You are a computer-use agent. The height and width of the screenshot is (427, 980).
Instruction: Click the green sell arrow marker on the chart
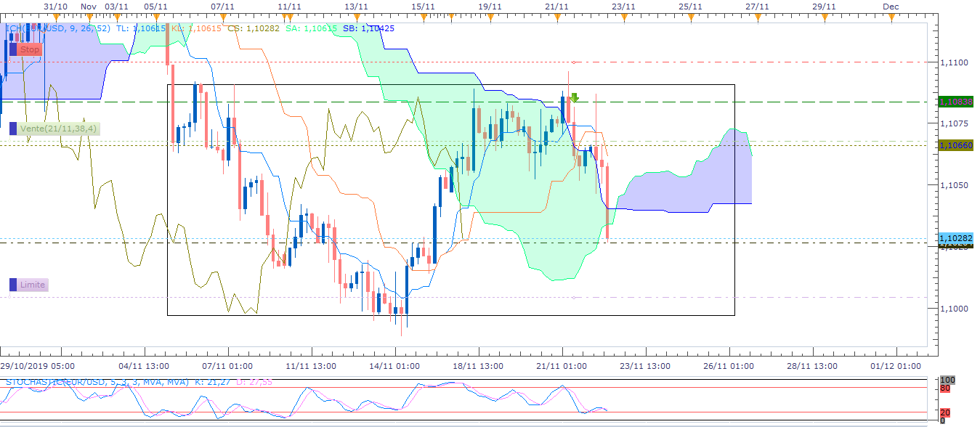tap(574, 97)
